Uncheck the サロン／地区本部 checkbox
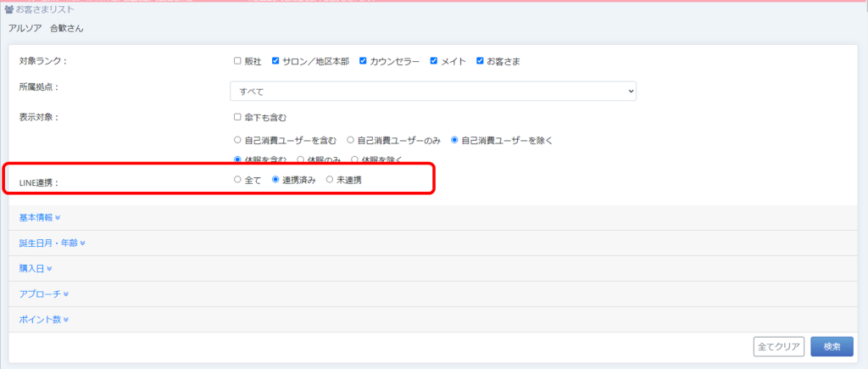This screenshot has width=868, height=369. click(276, 61)
